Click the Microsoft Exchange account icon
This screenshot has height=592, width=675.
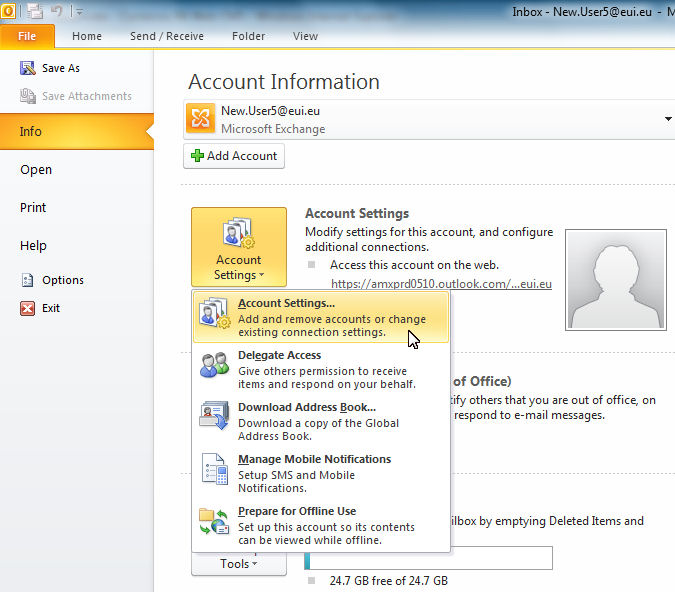[201, 120]
